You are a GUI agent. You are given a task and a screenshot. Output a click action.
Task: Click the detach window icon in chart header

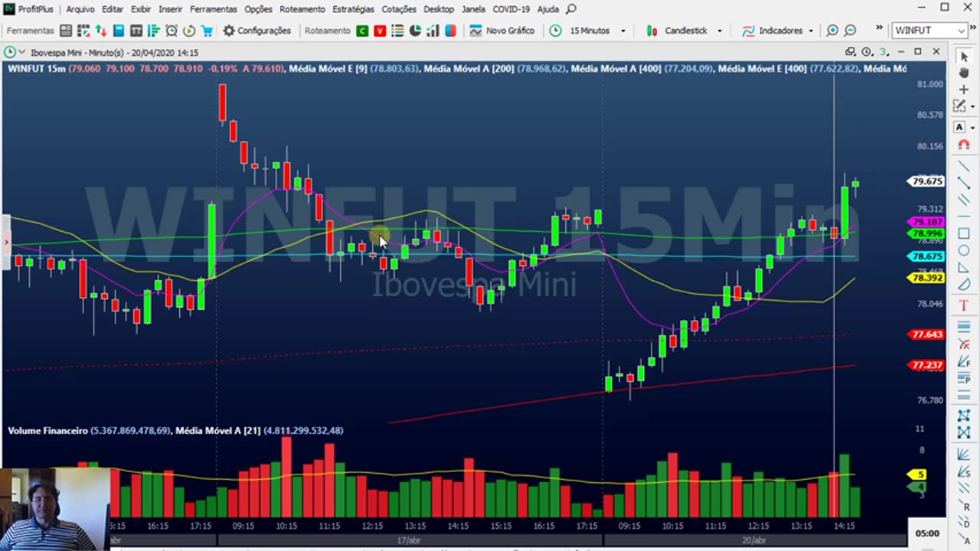click(850, 52)
